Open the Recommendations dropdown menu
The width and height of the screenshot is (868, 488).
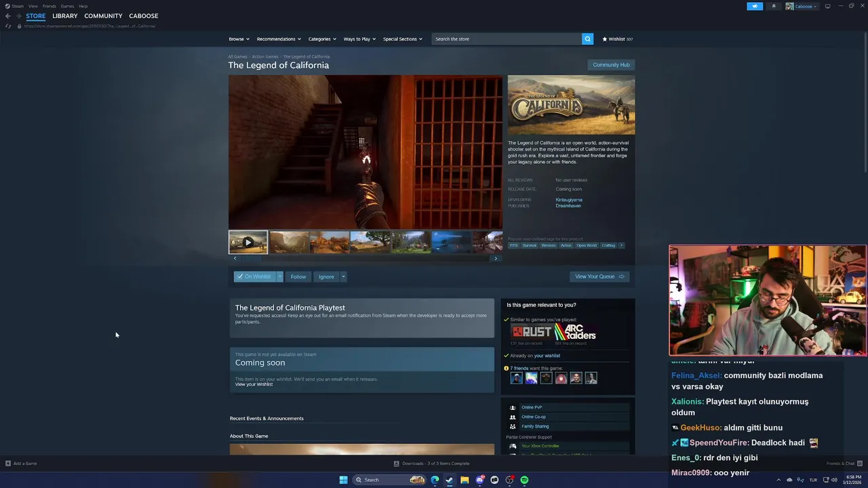pyautogui.click(x=279, y=39)
